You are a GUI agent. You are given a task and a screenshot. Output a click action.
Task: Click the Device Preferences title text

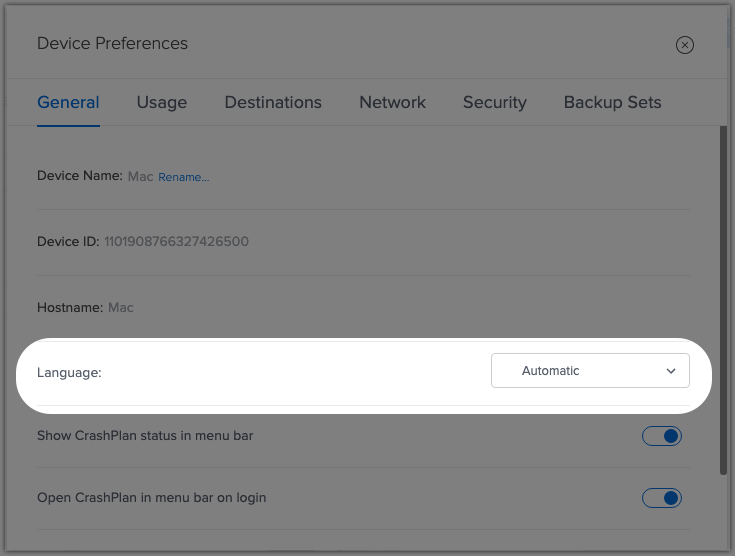[112, 43]
